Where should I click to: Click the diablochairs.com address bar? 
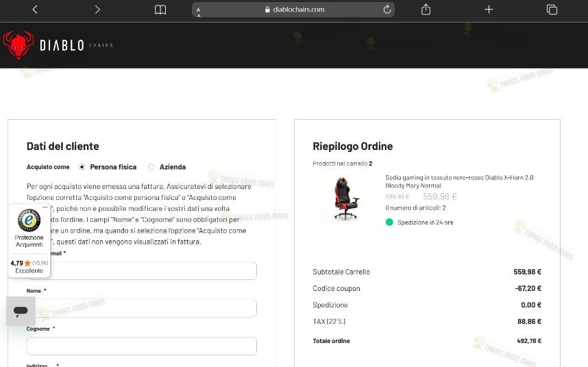[x=293, y=10]
